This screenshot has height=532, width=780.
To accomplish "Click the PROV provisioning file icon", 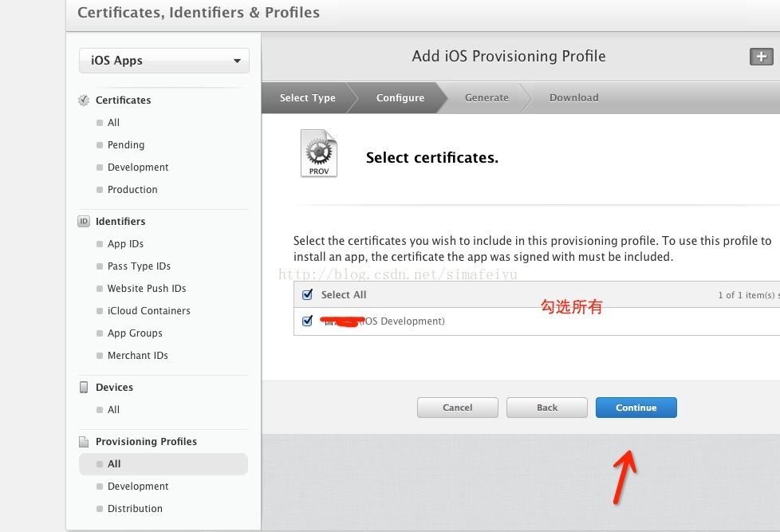I will point(319,153).
